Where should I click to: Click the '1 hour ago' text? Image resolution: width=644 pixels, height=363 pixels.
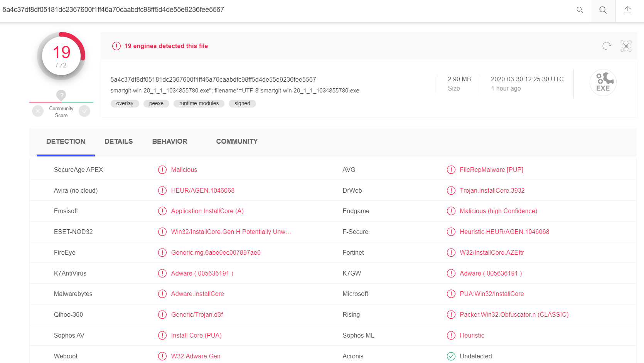(x=506, y=88)
